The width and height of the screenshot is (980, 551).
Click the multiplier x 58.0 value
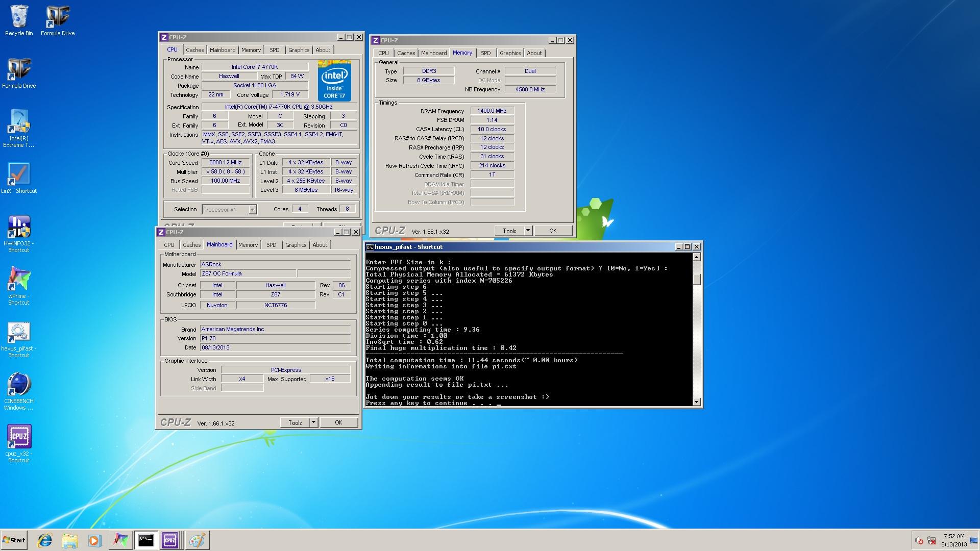pos(225,171)
